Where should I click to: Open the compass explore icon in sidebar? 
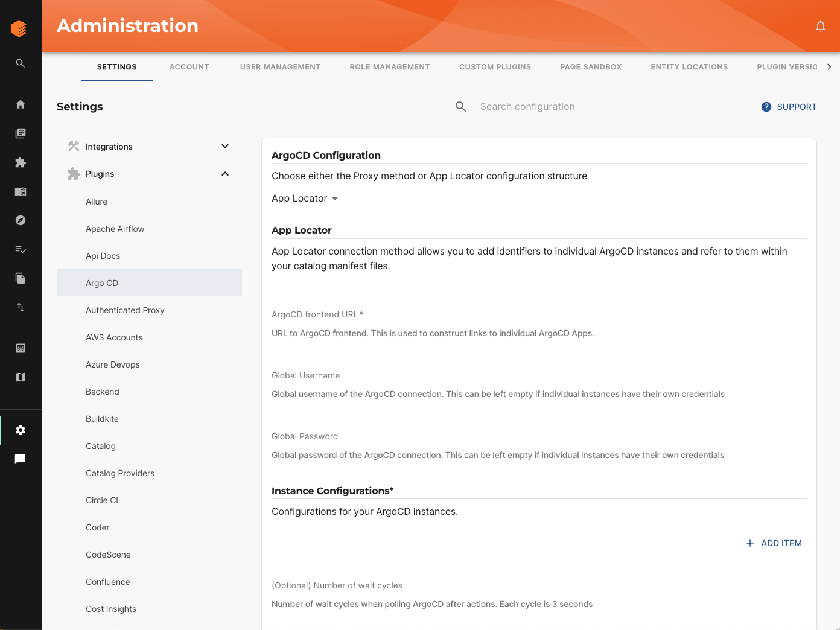21,220
